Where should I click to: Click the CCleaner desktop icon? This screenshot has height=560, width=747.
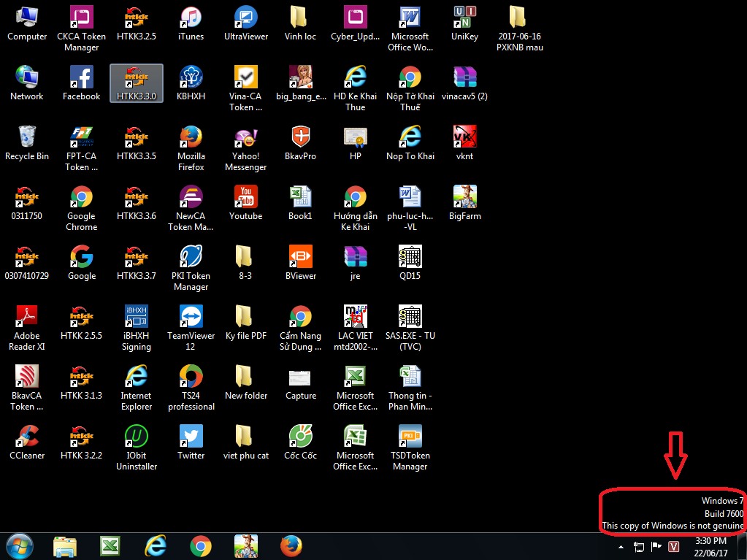(x=27, y=443)
